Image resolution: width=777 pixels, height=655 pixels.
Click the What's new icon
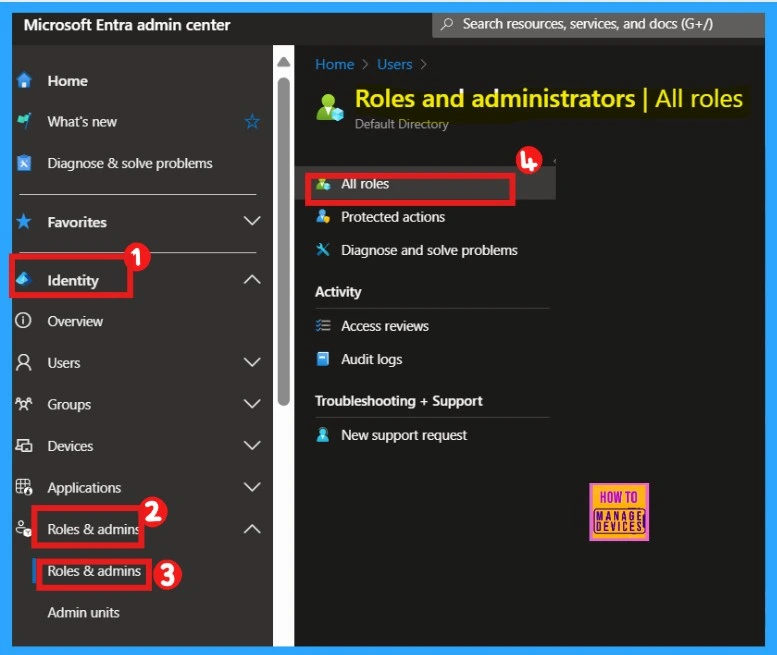pos(24,121)
